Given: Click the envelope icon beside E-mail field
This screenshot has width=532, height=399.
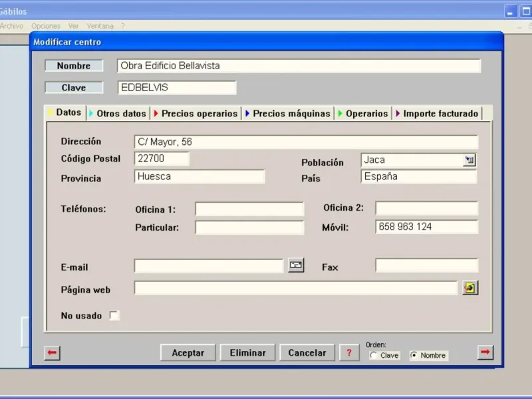Looking at the screenshot, I should click(x=296, y=266).
